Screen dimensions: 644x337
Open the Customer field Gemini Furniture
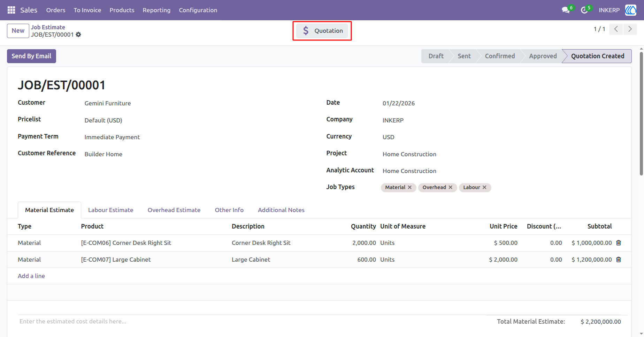click(x=108, y=103)
